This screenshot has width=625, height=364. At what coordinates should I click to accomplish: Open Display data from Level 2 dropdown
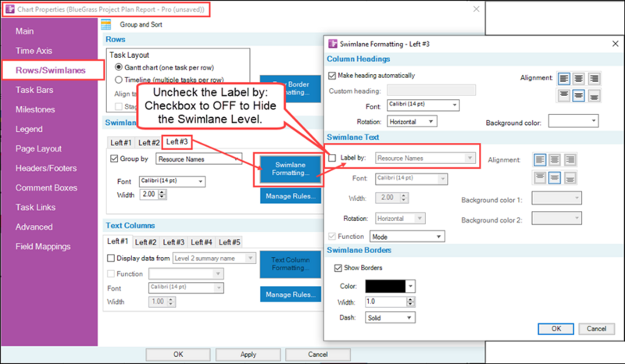point(214,259)
